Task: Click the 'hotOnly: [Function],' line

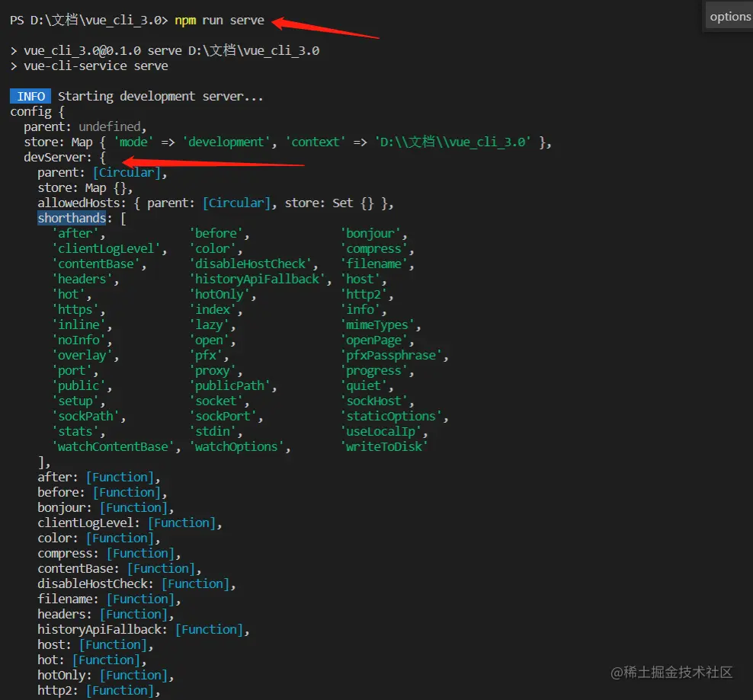Action: (106, 675)
